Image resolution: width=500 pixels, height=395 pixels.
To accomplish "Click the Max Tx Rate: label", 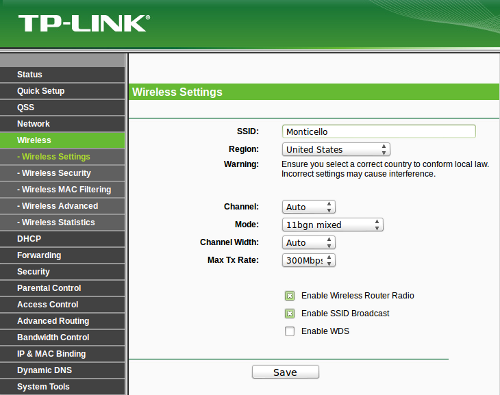I will [233, 260].
